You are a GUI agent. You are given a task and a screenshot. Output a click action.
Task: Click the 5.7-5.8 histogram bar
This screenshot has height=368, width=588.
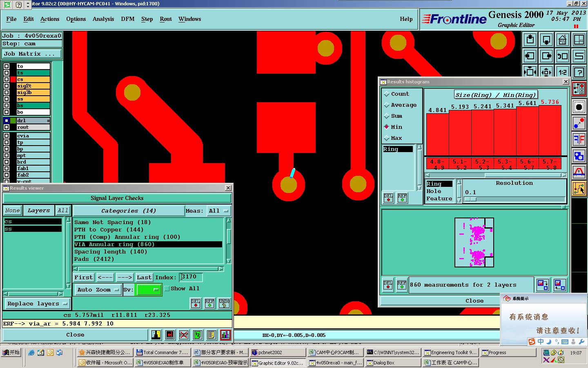point(550,130)
